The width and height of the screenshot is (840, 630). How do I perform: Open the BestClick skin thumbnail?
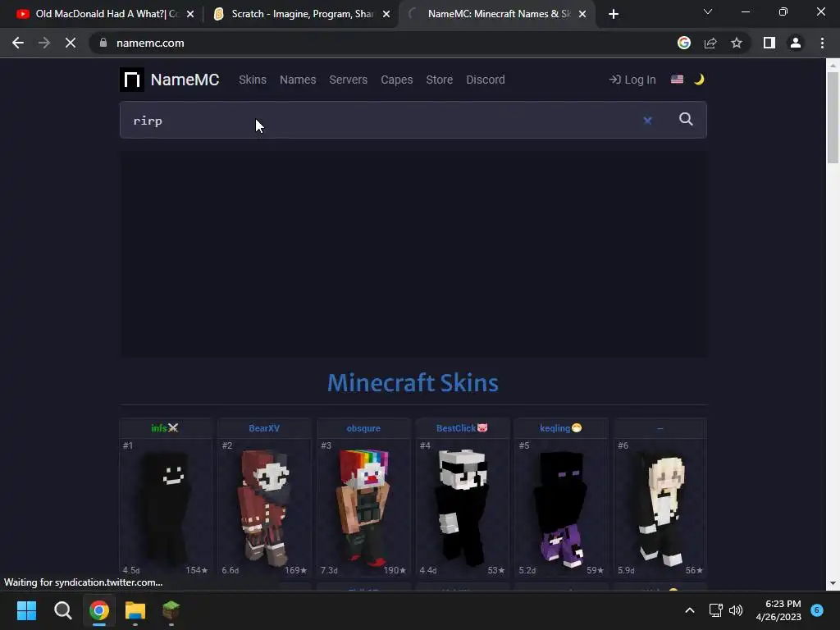(x=463, y=508)
